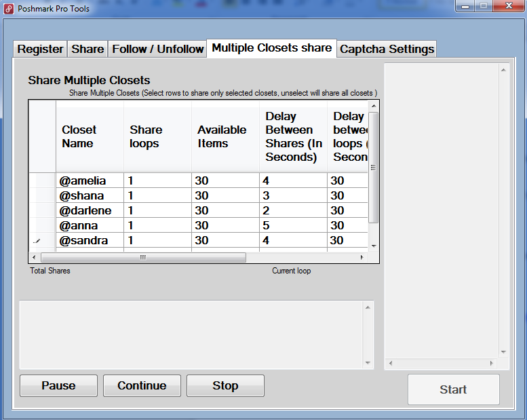Click the Poshmark Pro Tools title bar icon

click(x=9, y=9)
